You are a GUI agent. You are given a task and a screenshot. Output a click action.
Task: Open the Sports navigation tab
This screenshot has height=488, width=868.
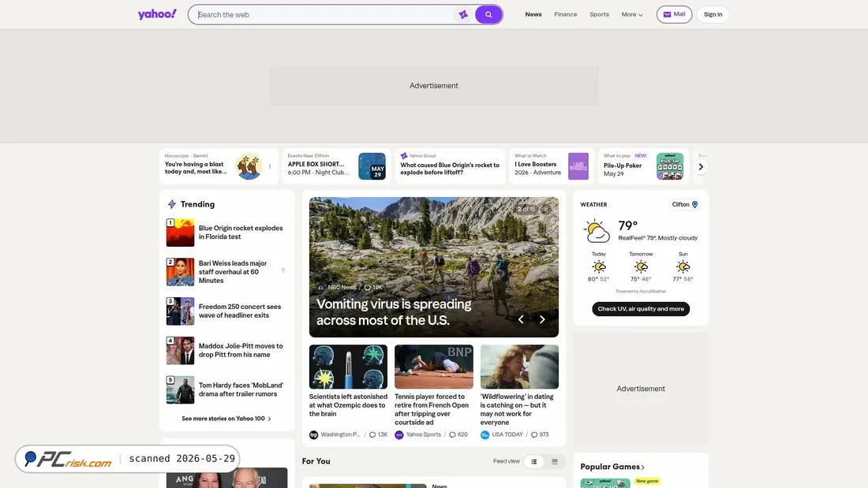click(x=599, y=14)
